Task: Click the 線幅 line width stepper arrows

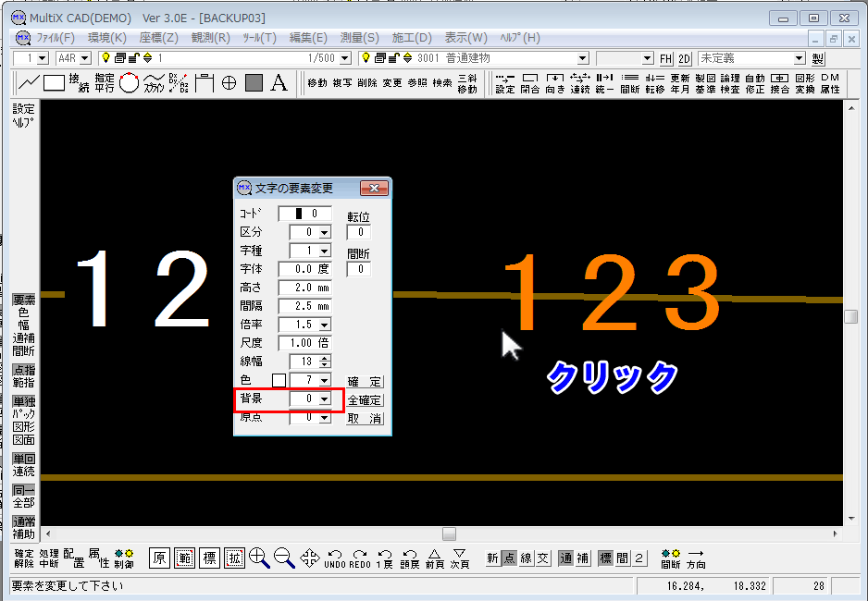Action: point(325,362)
